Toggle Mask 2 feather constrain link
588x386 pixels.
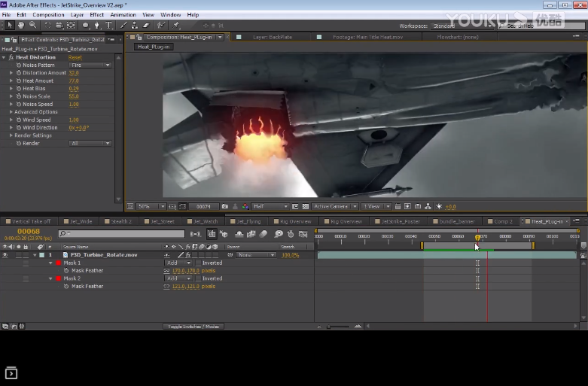coord(167,287)
